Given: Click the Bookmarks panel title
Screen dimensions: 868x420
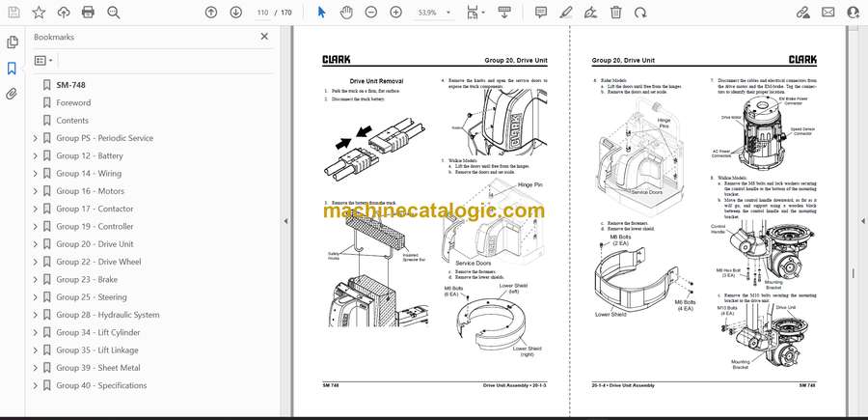Looking at the screenshot, I should 54,37.
